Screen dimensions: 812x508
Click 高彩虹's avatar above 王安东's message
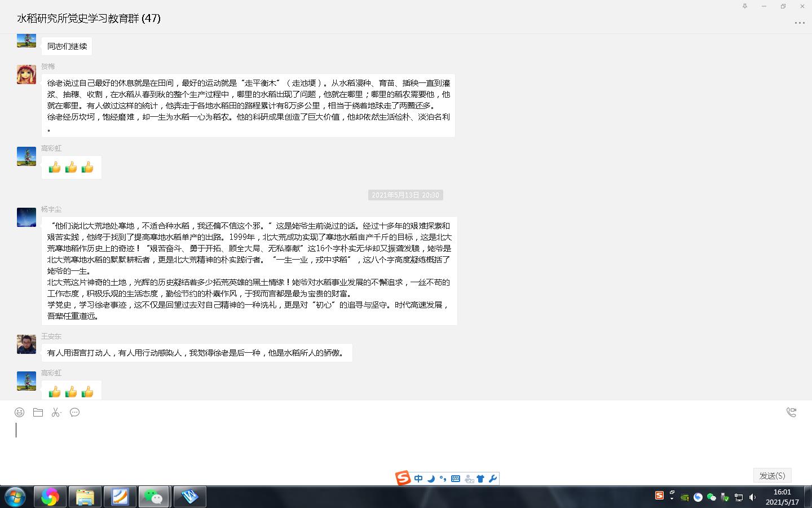coord(27,156)
